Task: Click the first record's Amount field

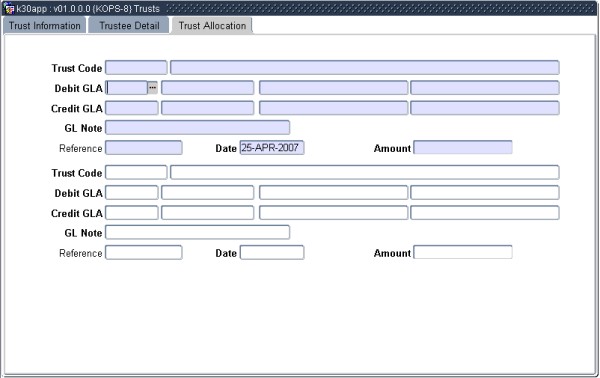Action: click(463, 148)
